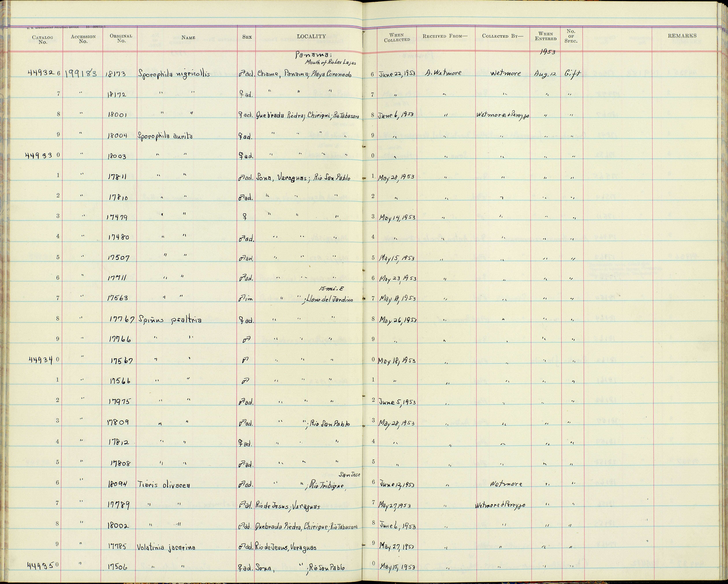The height and width of the screenshot is (584, 728).
Task: Click the date 'June 5, 1953'
Action: click(x=397, y=402)
